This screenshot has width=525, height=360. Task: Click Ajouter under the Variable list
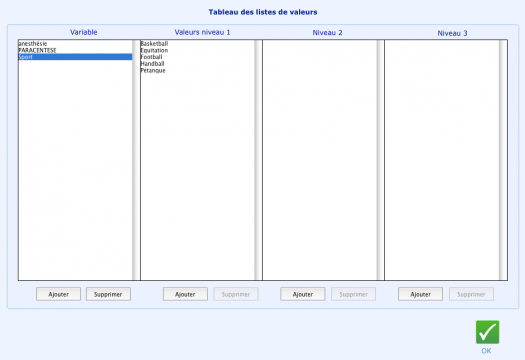point(58,294)
